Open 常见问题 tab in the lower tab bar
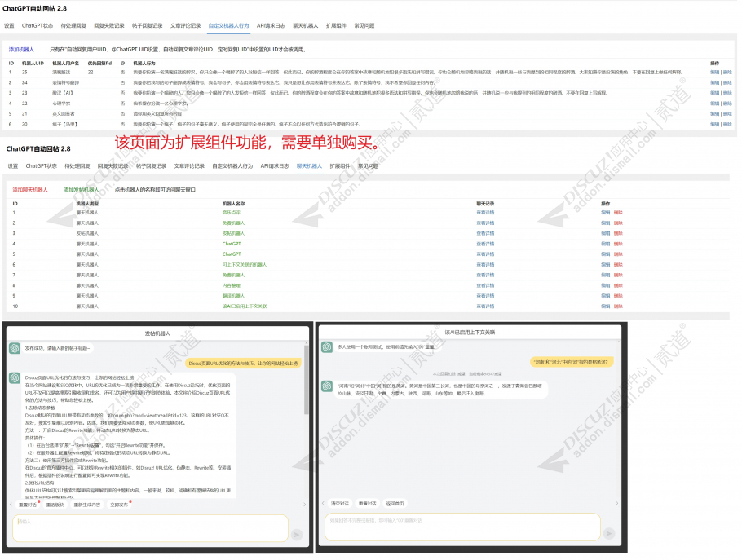Screen dimensions: 742x560 [368, 166]
